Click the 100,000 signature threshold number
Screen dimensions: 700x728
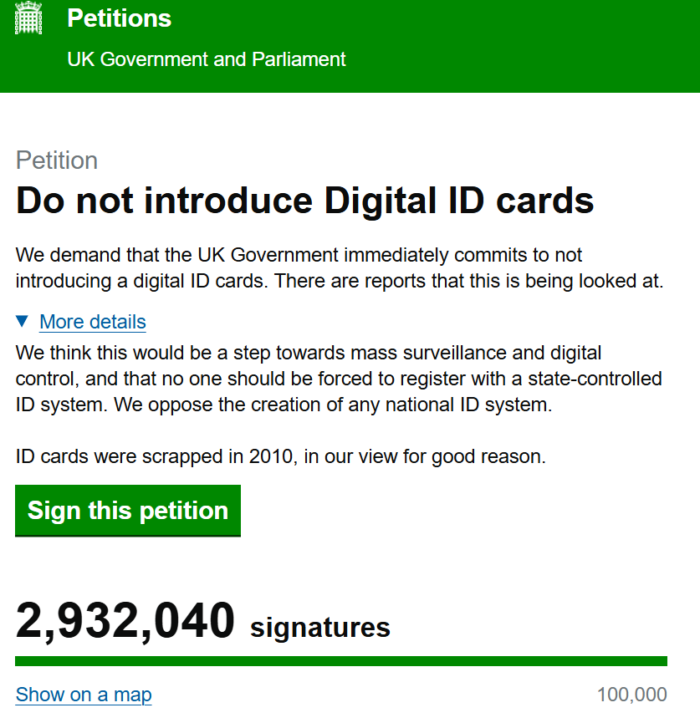click(x=631, y=695)
